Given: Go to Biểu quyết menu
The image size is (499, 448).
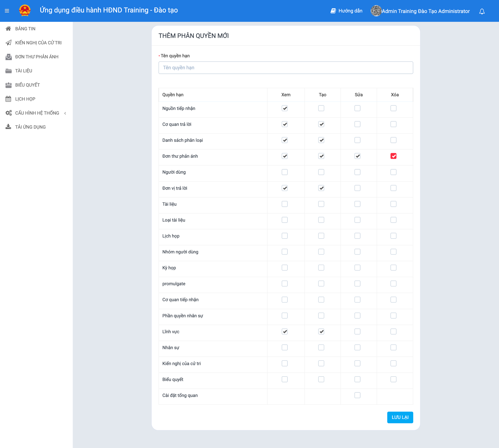Looking at the screenshot, I should click(x=27, y=85).
